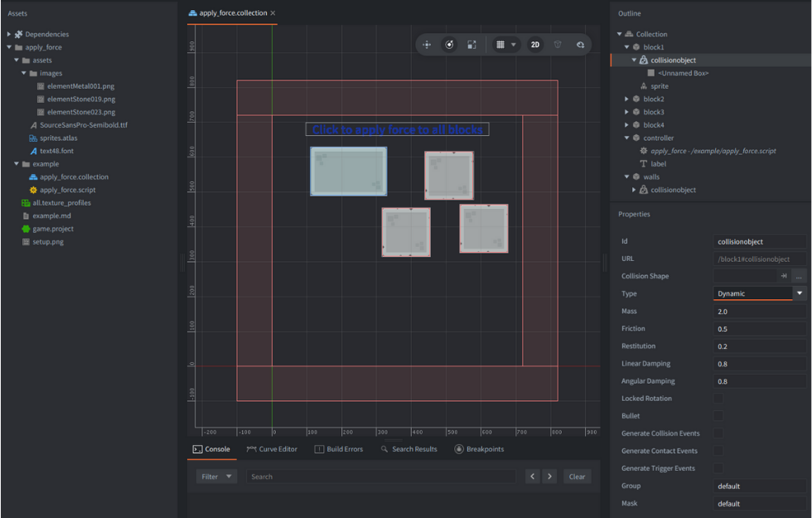Click the game.project file icon

point(26,229)
